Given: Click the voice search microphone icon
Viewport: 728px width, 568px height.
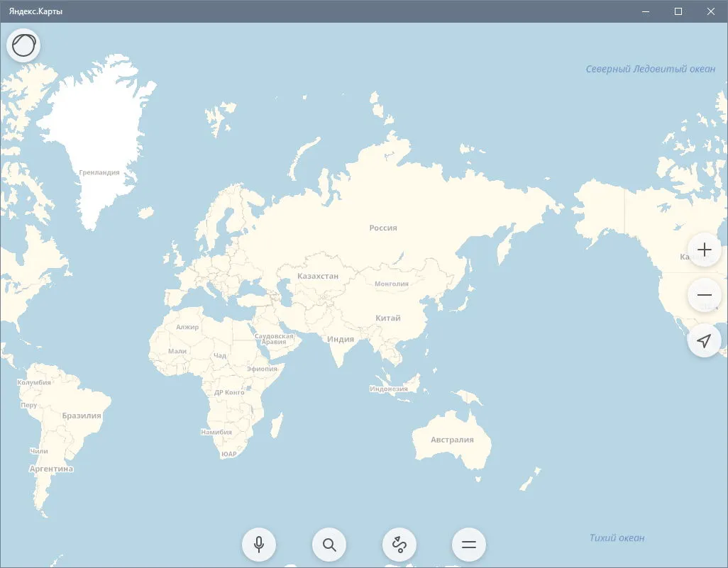Looking at the screenshot, I should pos(259,545).
